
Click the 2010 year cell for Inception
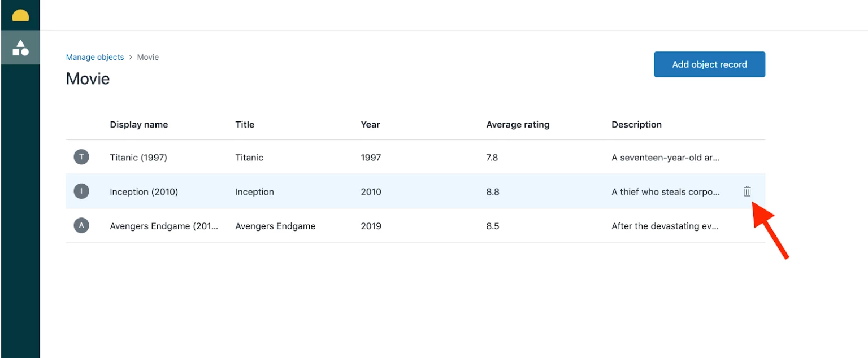371,192
